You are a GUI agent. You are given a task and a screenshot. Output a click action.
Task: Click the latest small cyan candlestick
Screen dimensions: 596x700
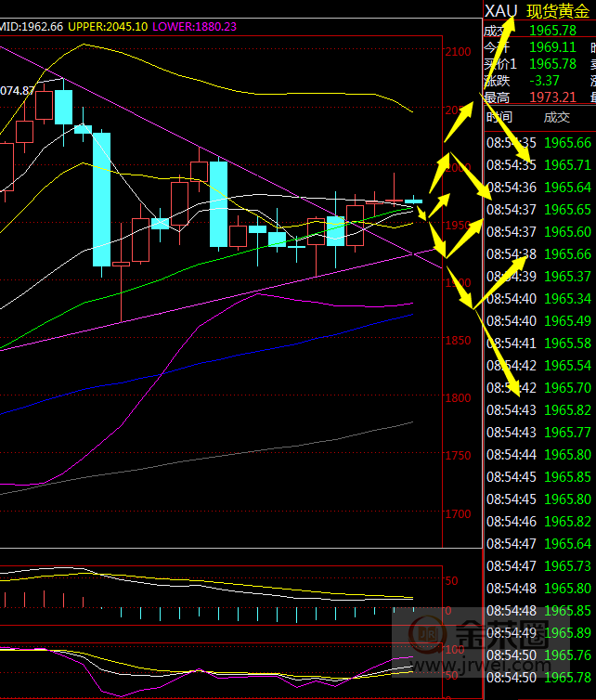coord(413,201)
